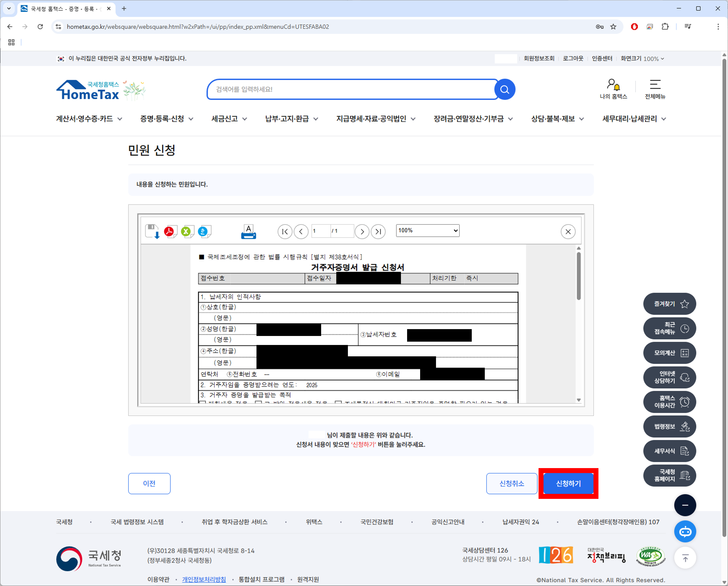The image size is (728, 586).
Task: Export the report to Excel
Action: tap(187, 231)
